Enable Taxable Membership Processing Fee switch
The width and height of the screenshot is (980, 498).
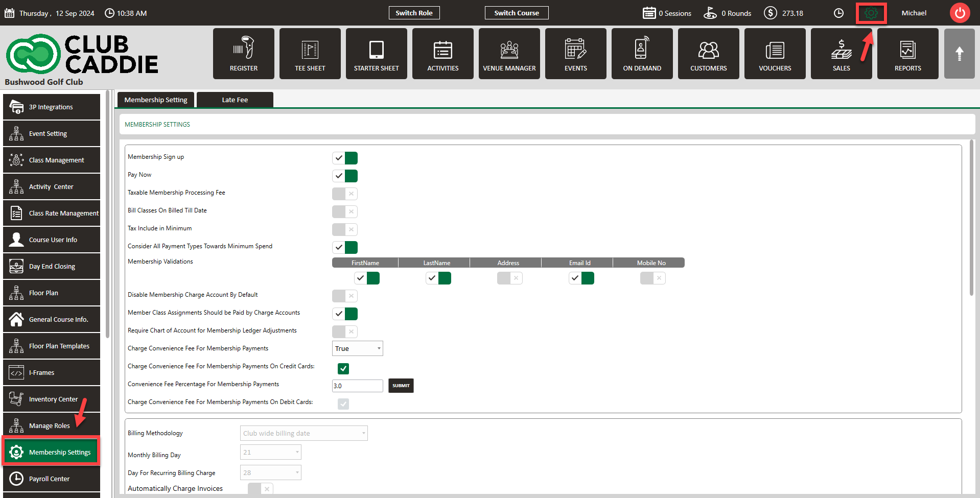tap(345, 194)
